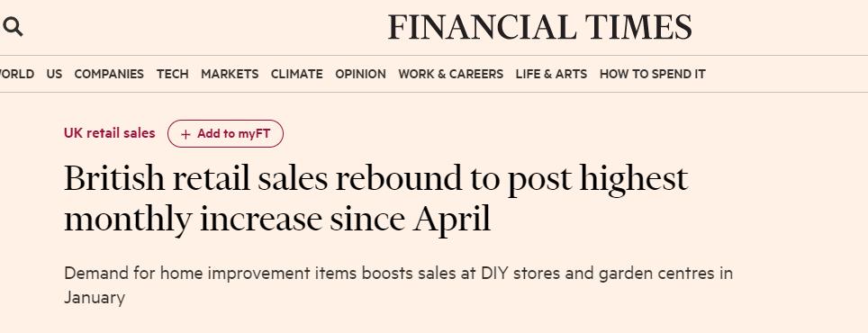This screenshot has width=868, height=333.
Task: Click the headline line ending with April
Action: point(277,220)
